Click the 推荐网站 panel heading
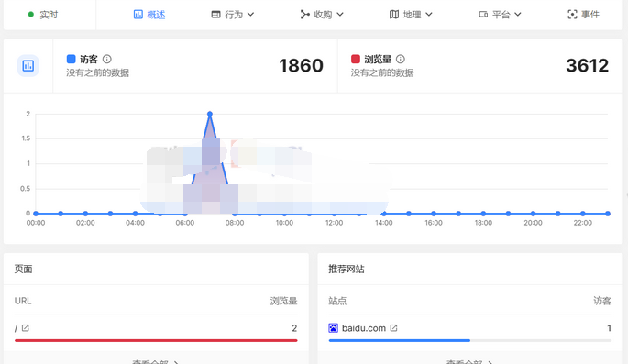The width and height of the screenshot is (628, 364). (347, 269)
